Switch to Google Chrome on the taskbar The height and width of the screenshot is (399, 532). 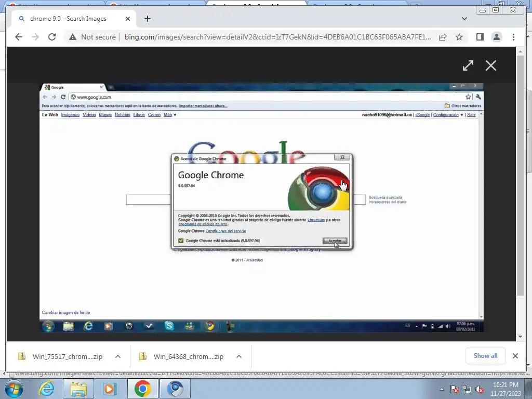pos(142,389)
